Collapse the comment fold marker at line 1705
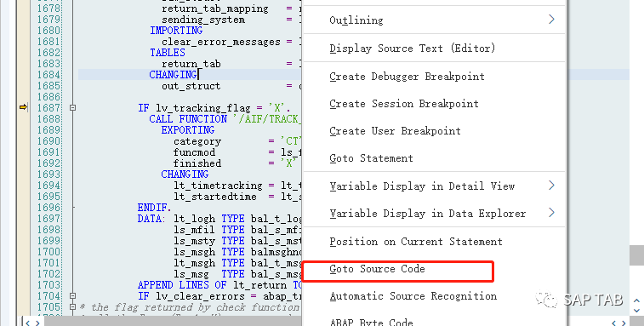The width and height of the screenshot is (644, 326). (x=72, y=307)
